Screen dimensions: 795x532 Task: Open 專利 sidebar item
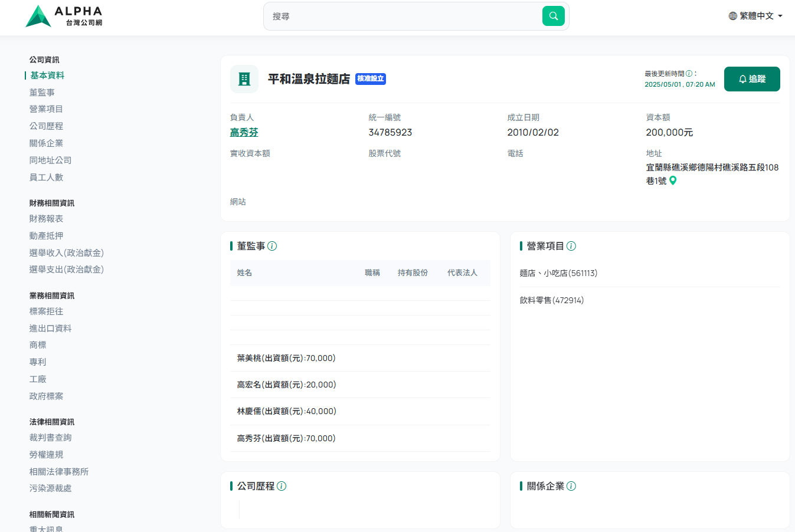38,362
